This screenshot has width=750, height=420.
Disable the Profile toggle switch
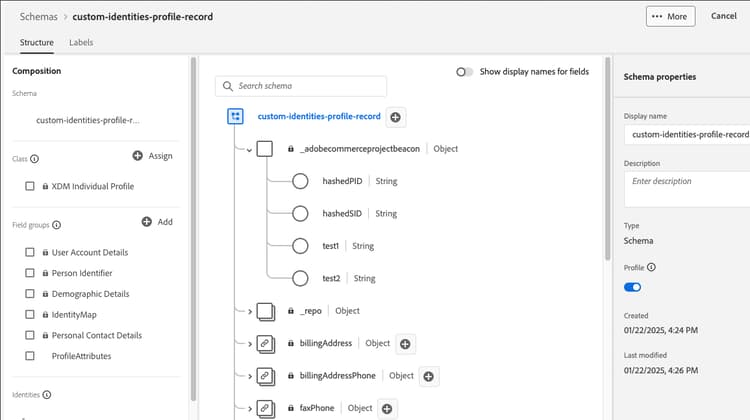tap(632, 287)
